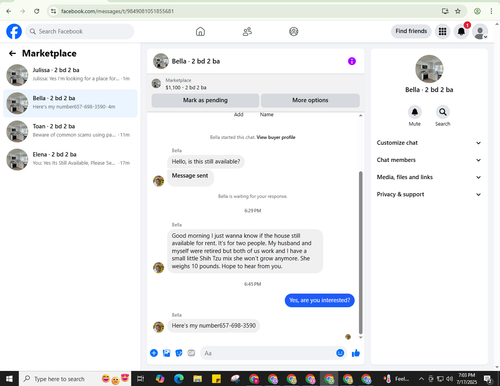Open Sticky Notes from taskbar
Image resolution: width=500 pixels, height=386 pixels.
click(x=216, y=379)
